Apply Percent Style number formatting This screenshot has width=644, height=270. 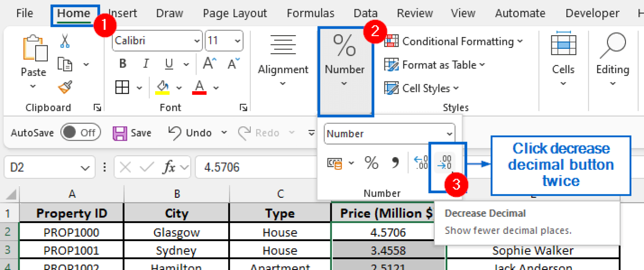371,163
